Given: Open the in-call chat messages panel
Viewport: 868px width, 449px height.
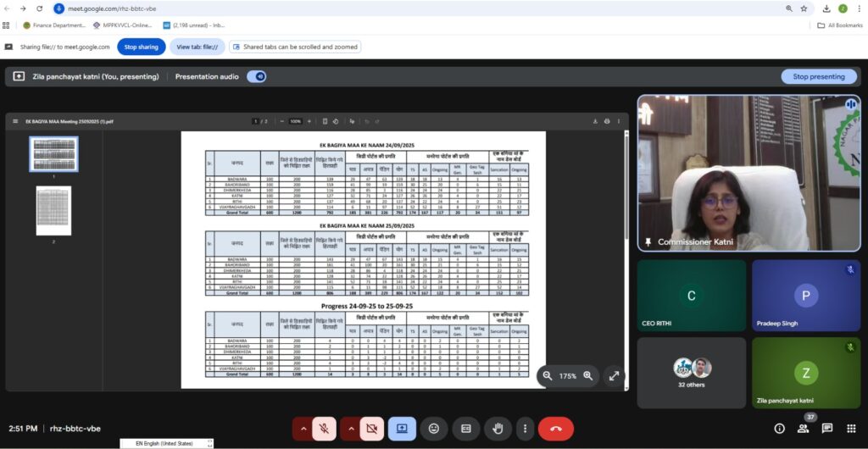Looking at the screenshot, I should tap(826, 429).
